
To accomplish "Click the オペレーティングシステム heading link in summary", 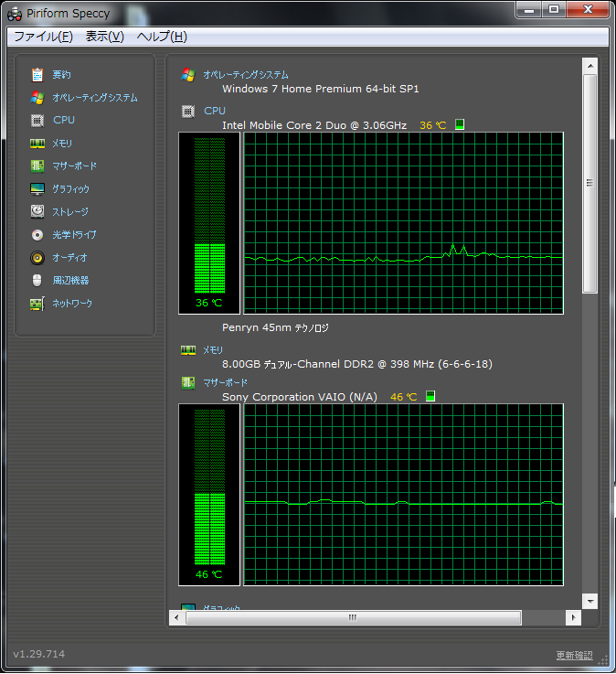I will [246, 75].
